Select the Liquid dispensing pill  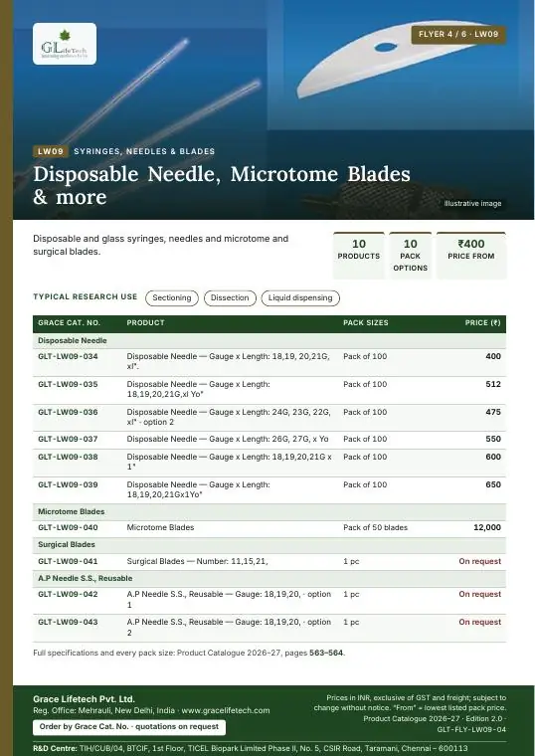click(300, 298)
